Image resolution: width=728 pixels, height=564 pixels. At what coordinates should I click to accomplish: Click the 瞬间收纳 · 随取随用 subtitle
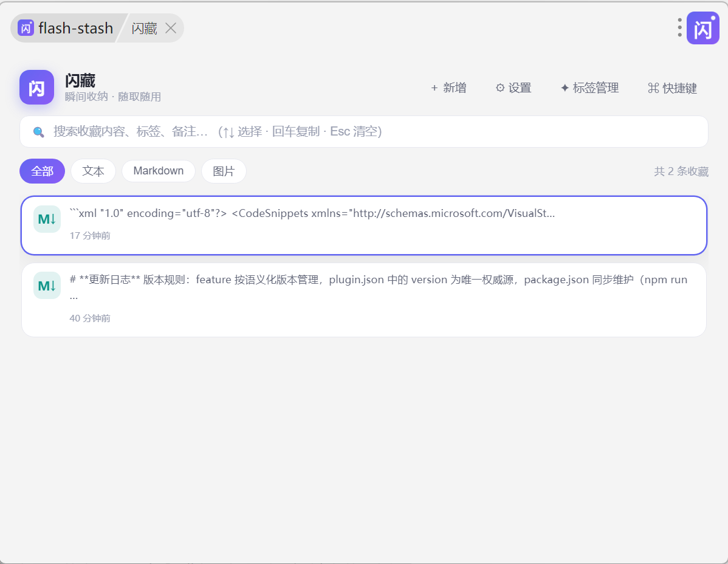click(x=113, y=97)
